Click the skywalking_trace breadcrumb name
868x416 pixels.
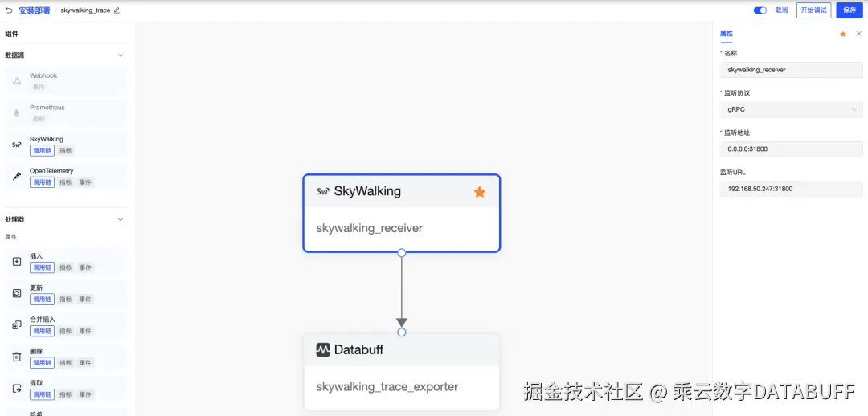coord(85,10)
